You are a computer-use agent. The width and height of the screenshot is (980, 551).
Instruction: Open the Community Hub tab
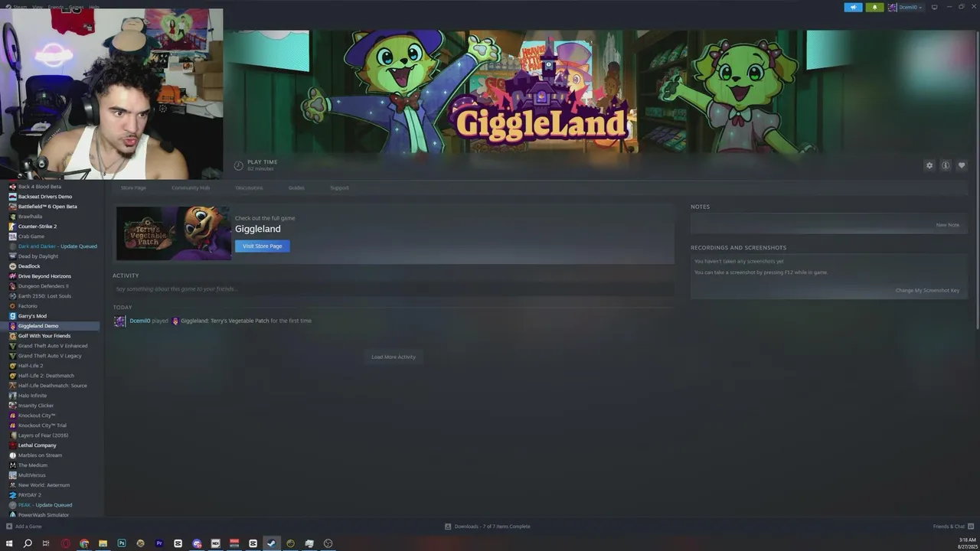(x=191, y=187)
